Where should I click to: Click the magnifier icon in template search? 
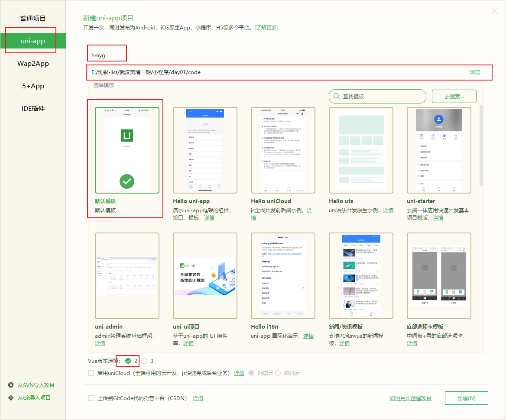coord(336,97)
